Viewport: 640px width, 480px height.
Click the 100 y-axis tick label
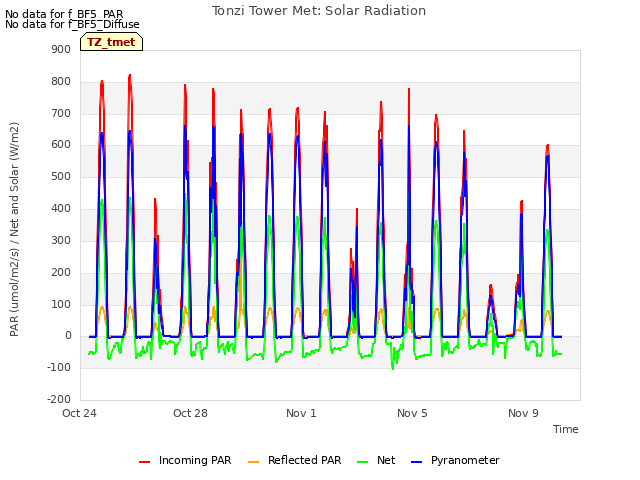click(61, 304)
